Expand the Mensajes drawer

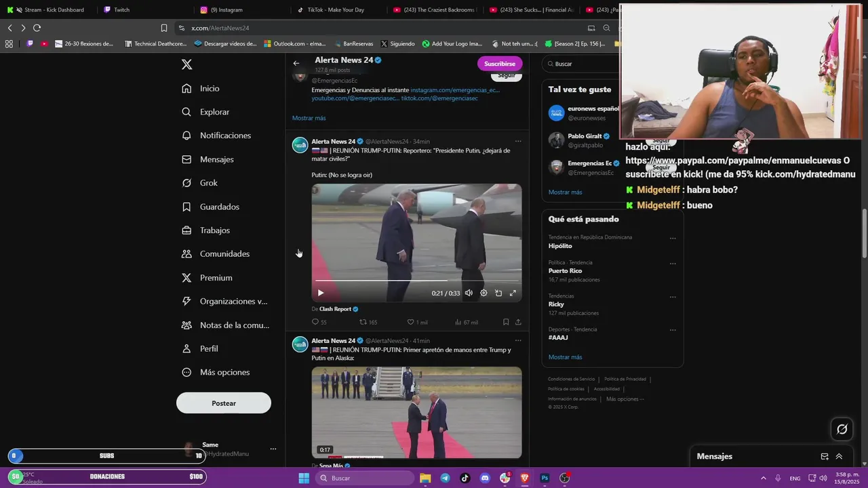coord(839,457)
